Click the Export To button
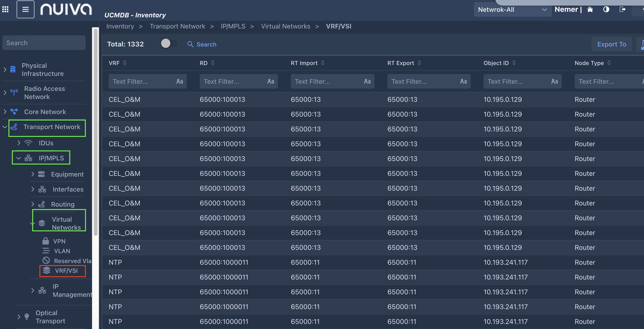644x329 pixels. 611,44
